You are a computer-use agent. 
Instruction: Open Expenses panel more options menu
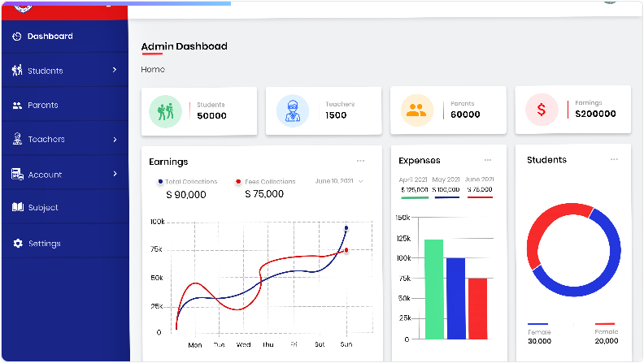(x=488, y=160)
